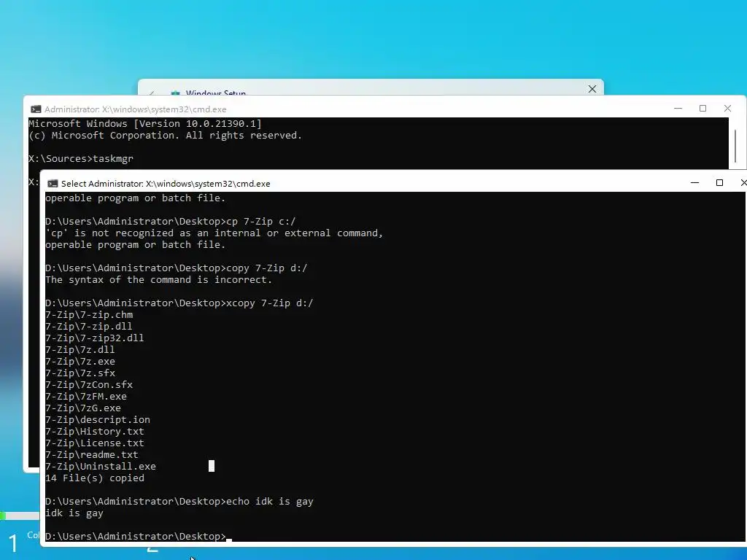Click the '7-Zip\descript.ion' output line

(x=98, y=419)
